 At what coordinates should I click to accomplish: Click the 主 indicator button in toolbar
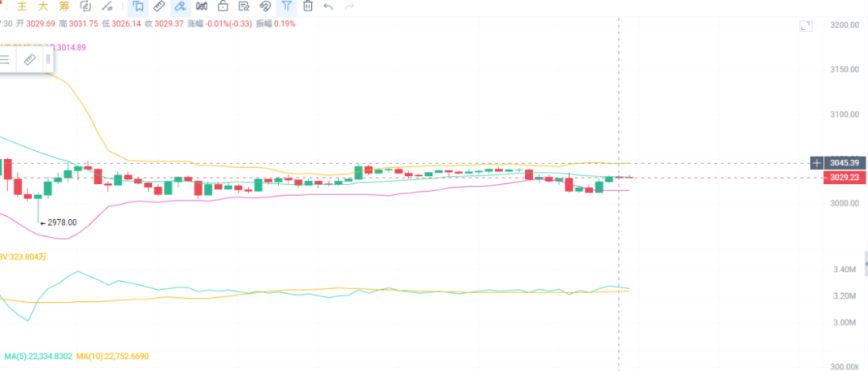23,6
